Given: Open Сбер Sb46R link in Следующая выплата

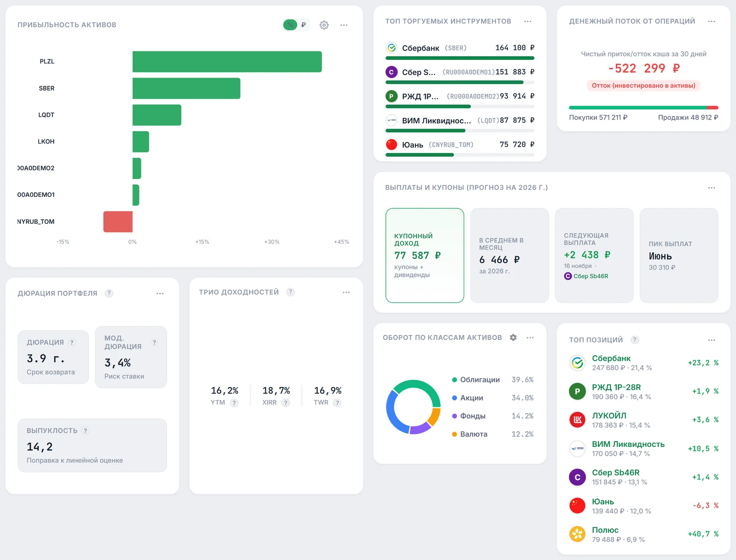Looking at the screenshot, I should coord(586,276).
